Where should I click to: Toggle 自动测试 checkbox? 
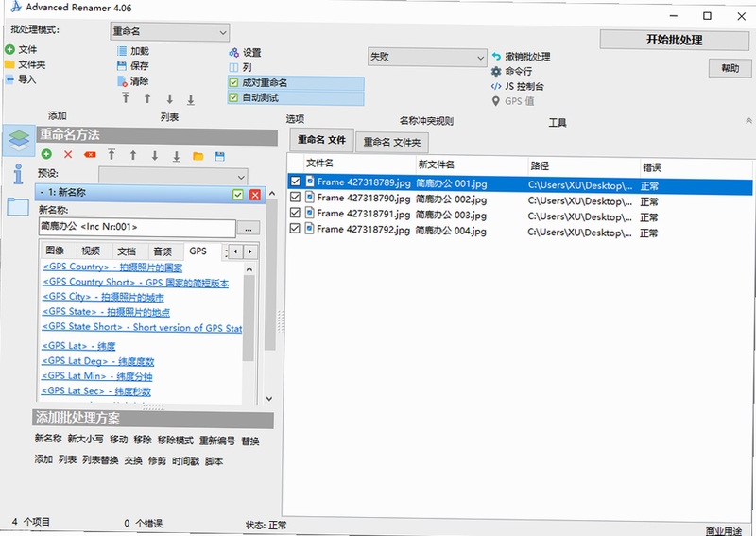coord(233,97)
